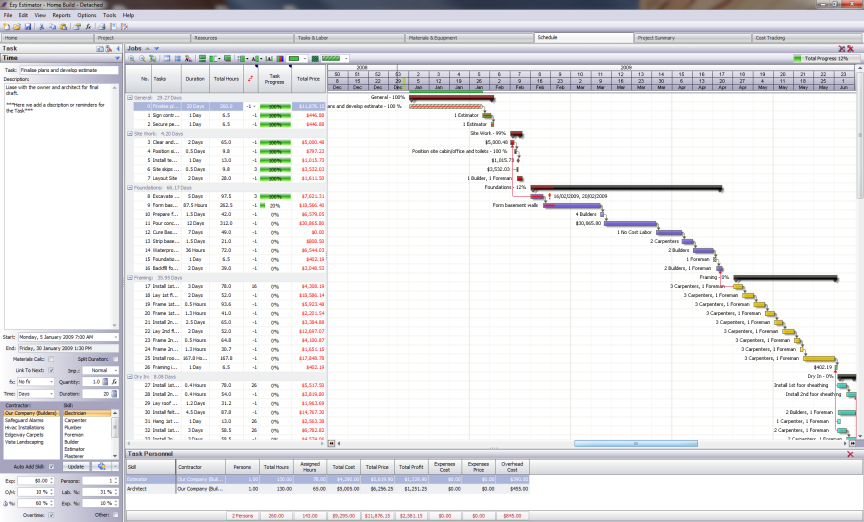Switch to the Resources tab
The height and width of the screenshot is (522, 864).
coord(242,38)
